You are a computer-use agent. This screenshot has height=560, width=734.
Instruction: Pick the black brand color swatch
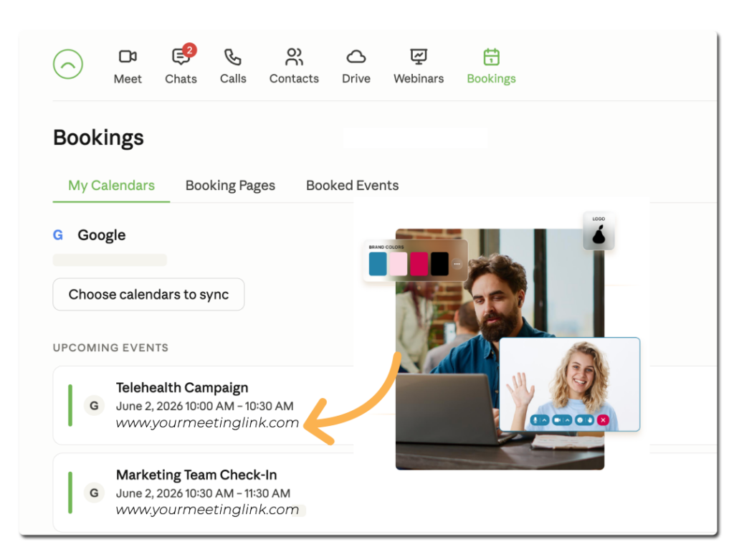tap(439, 264)
